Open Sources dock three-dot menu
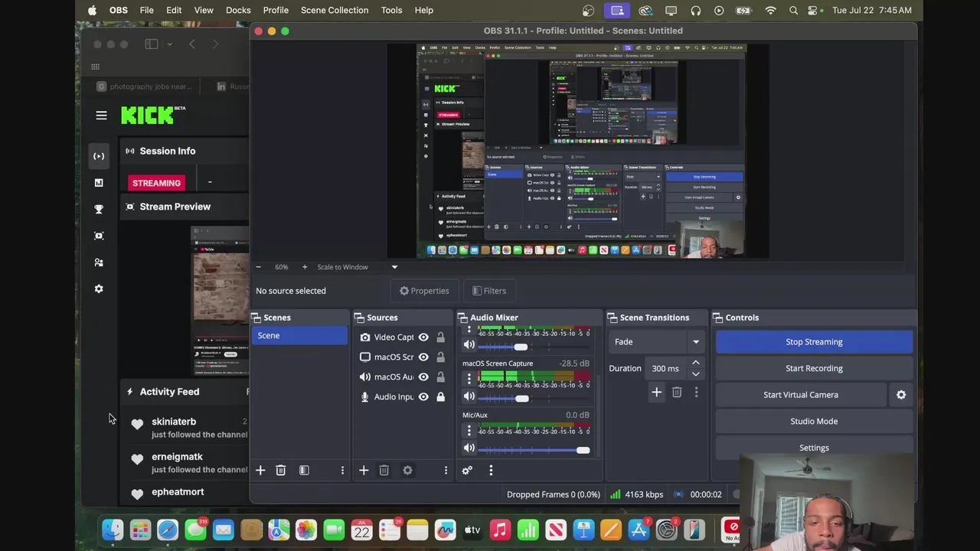The width and height of the screenshot is (980, 551). pos(446,470)
